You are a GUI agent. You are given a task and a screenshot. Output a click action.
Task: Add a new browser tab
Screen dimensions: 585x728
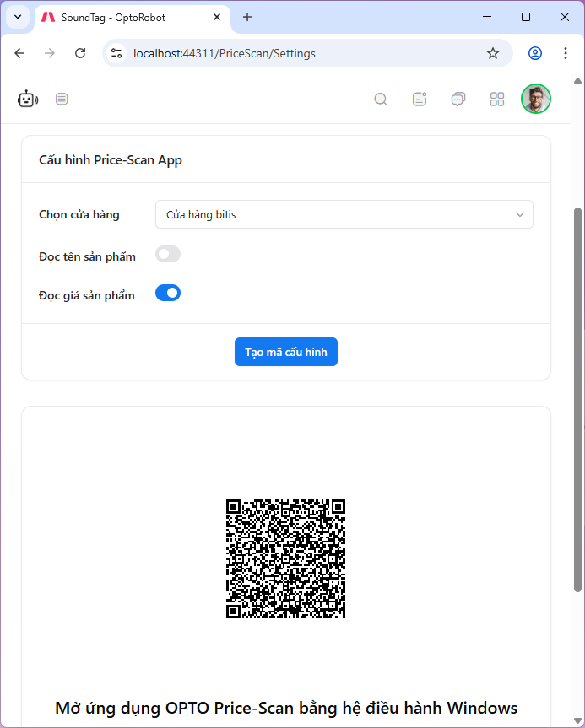click(x=247, y=17)
